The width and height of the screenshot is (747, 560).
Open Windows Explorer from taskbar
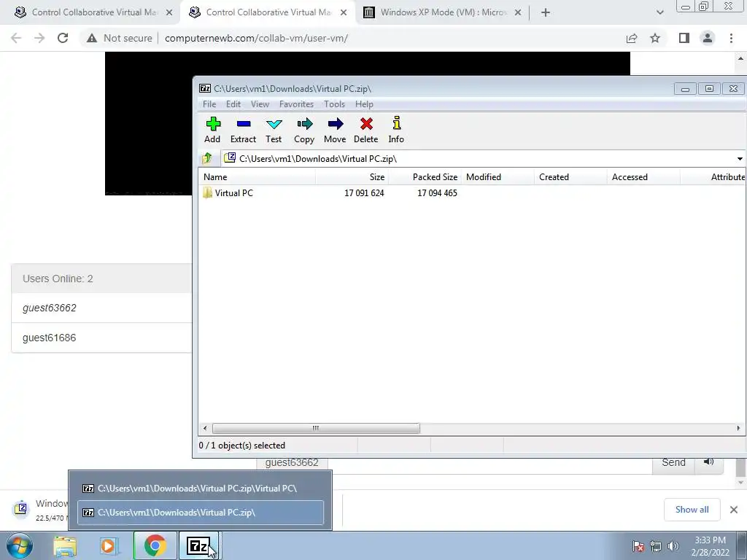coord(65,545)
